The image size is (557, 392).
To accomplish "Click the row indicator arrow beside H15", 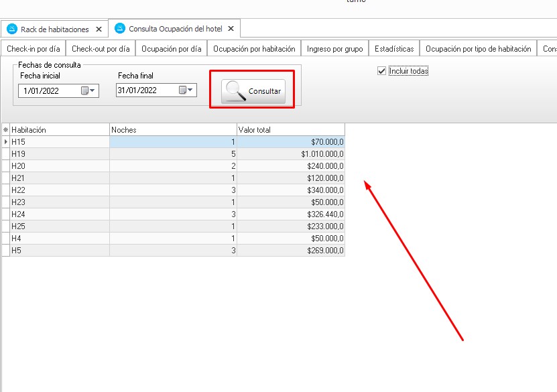I will tap(5, 142).
